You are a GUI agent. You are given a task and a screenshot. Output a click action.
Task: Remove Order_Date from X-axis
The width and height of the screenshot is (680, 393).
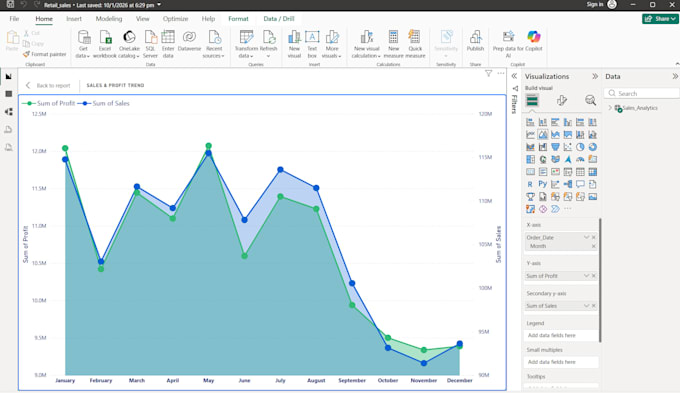(594, 237)
